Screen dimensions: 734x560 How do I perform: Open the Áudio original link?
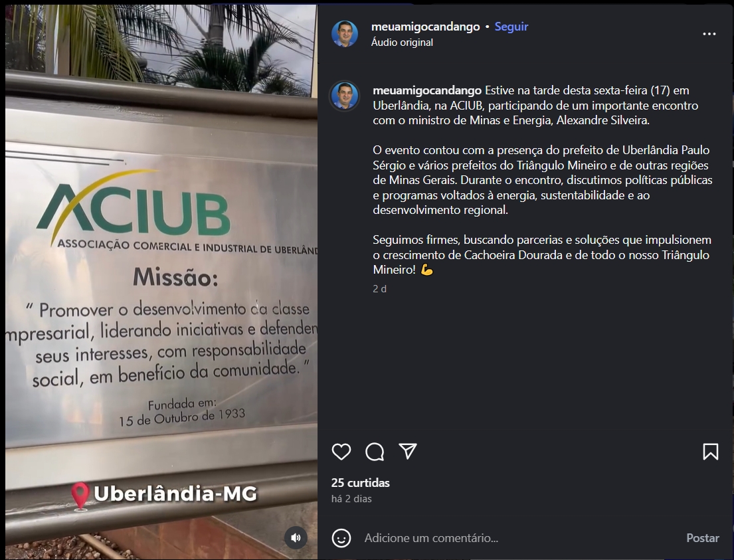(x=402, y=42)
